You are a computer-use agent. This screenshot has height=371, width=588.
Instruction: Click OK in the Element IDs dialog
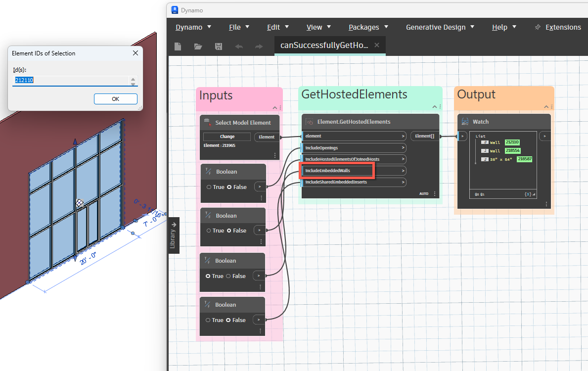click(116, 99)
